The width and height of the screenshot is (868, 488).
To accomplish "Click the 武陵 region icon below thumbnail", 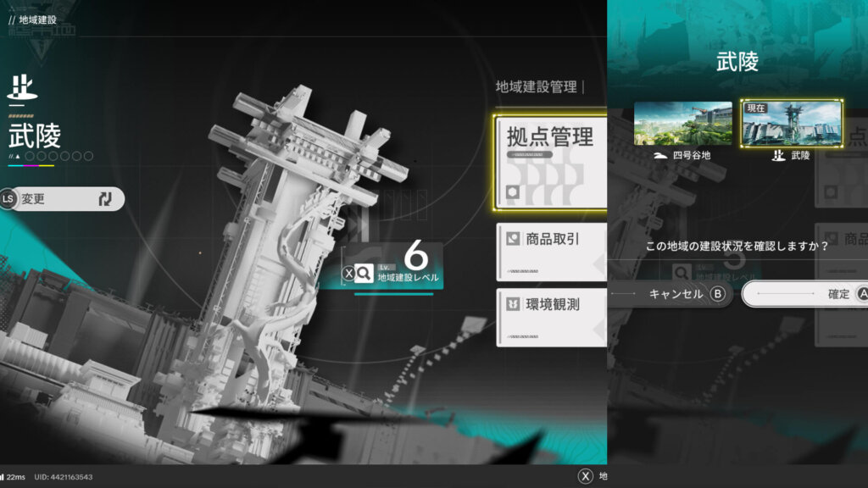I will click(x=776, y=156).
